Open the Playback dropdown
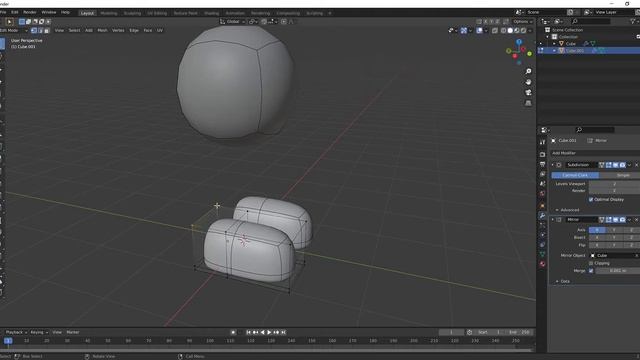 [16, 332]
